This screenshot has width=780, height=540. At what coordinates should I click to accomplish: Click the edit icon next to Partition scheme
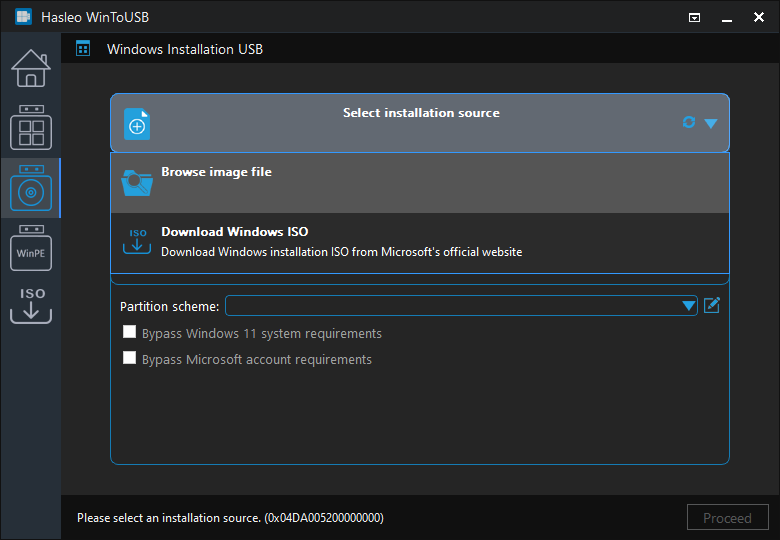coord(712,305)
